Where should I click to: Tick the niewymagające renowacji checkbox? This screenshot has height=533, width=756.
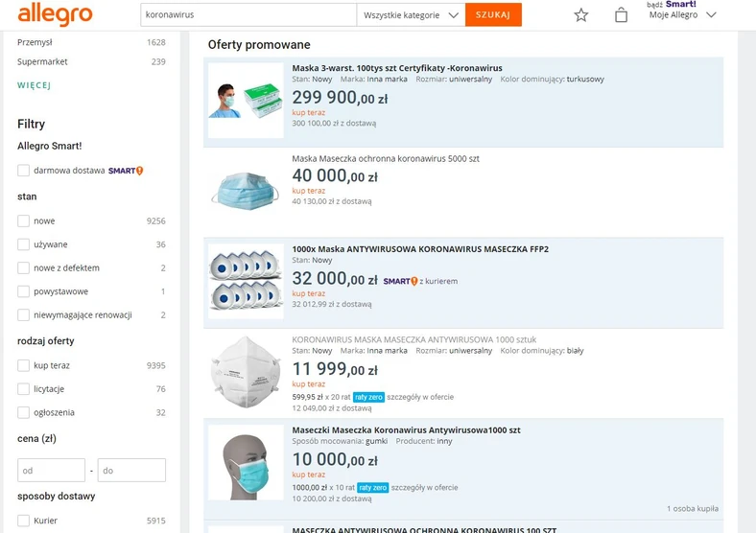24,315
